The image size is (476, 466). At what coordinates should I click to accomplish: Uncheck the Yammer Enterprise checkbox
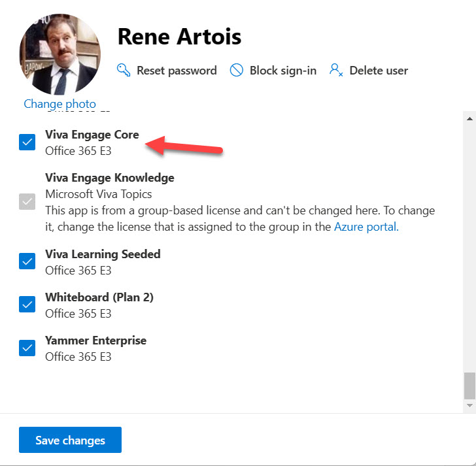coord(27,348)
